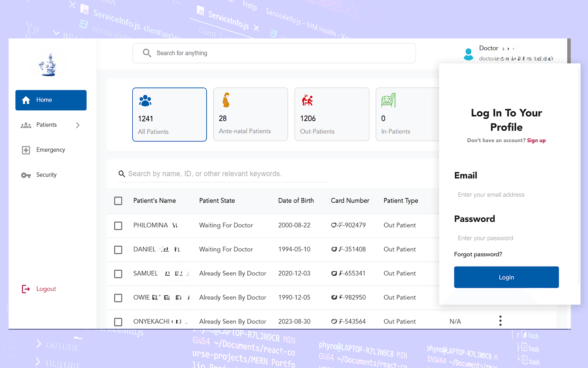Image resolution: width=588 pixels, height=368 pixels.
Task: Click the hospital logo in sidebar
Action: click(x=49, y=65)
